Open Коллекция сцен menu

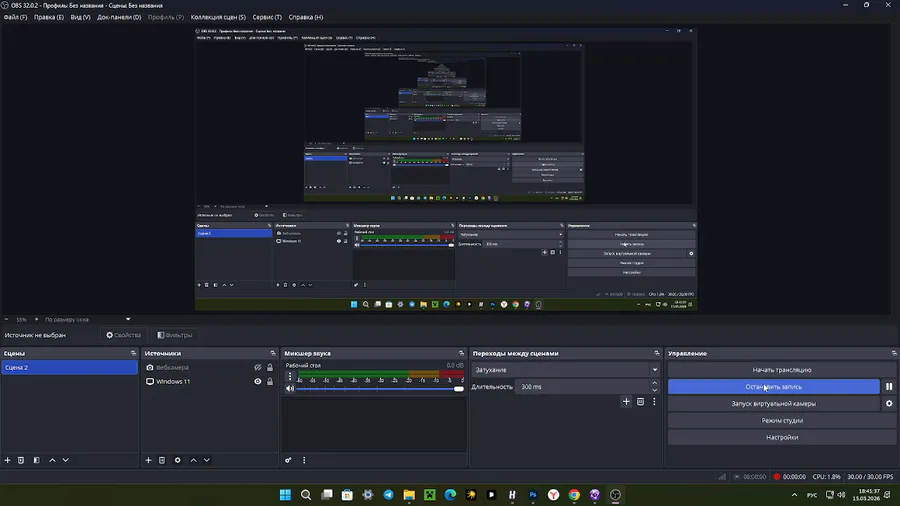pyautogui.click(x=218, y=17)
